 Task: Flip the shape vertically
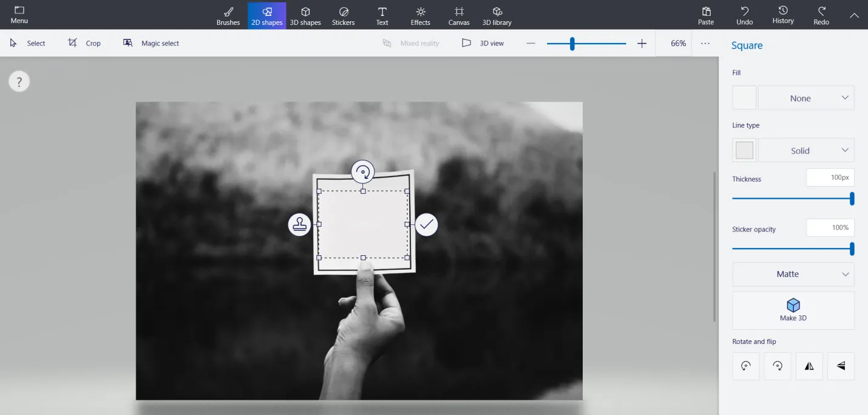841,366
